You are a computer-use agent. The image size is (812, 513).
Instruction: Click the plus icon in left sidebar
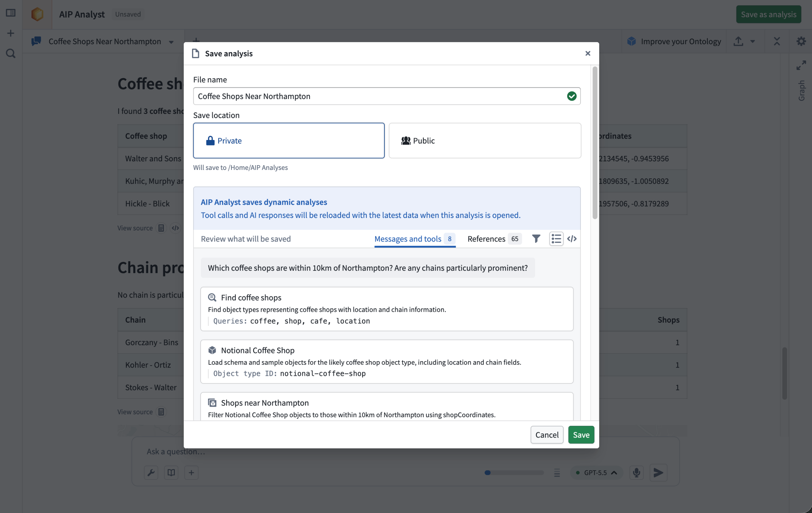[11, 33]
